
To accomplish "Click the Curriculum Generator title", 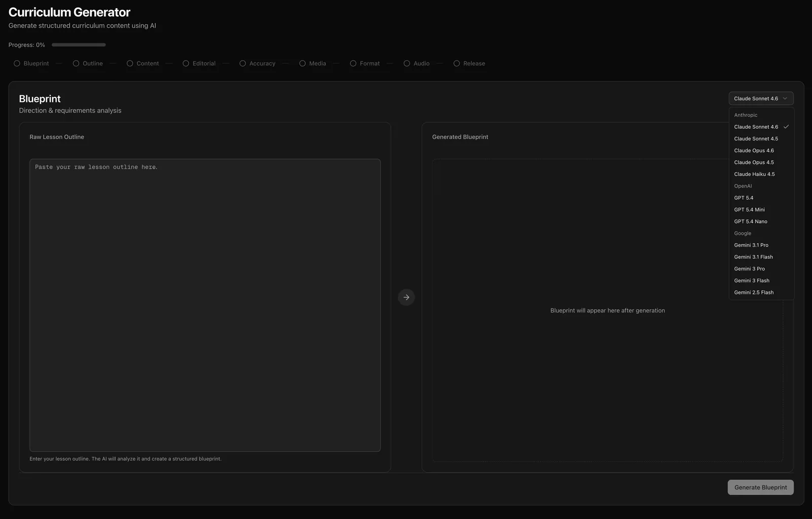I will click(70, 12).
